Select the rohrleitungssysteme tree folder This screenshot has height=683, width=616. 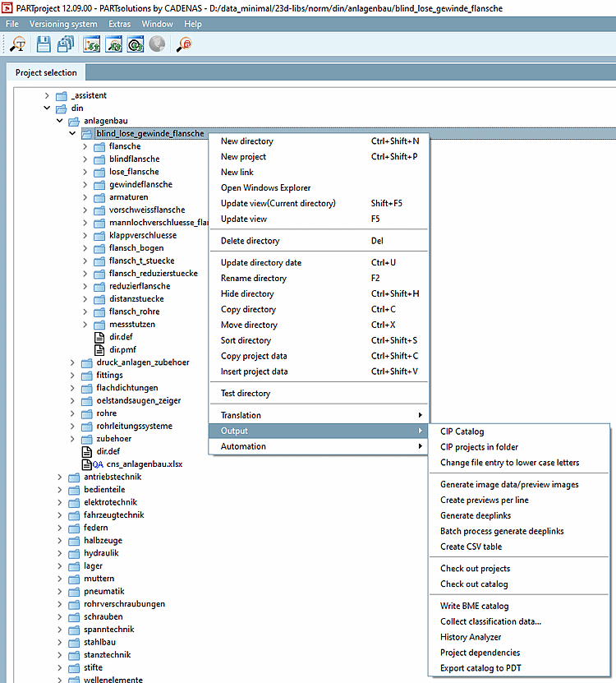[134, 426]
